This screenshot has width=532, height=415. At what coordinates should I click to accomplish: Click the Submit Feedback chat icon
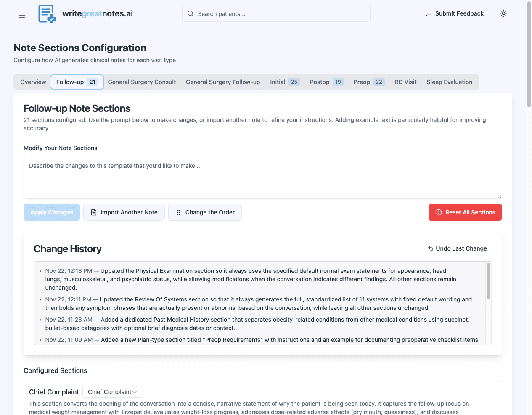(429, 13)
